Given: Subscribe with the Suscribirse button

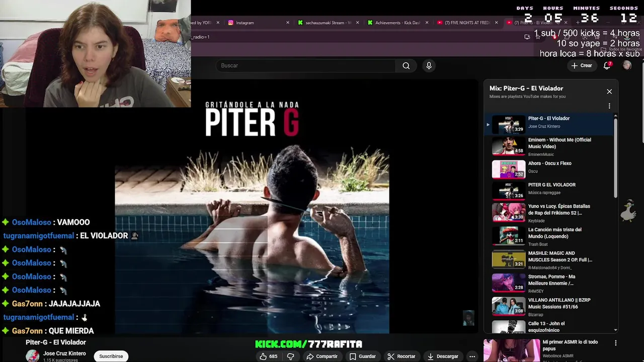Looking at the screenshot, I should (111, 356).
